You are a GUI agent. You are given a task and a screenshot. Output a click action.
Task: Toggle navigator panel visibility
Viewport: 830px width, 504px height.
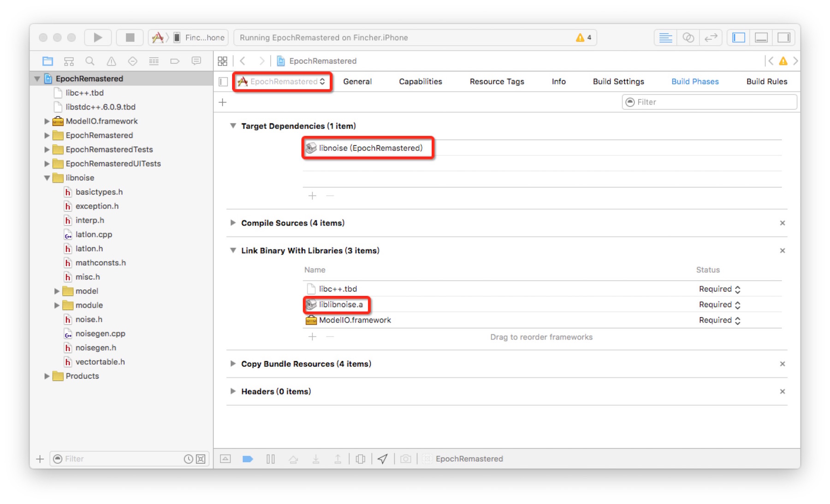[739, 37]
